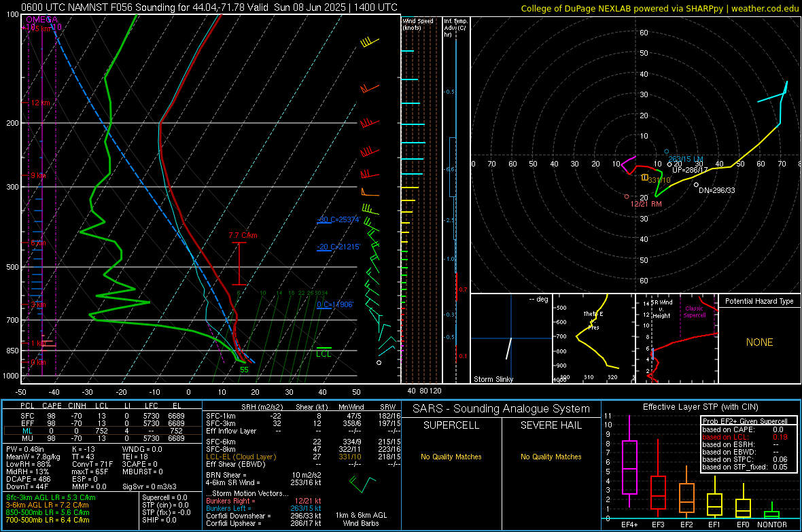Image resolution: width=802 pixels, height=532 pixels.
Task: Click the DN=296/33 label on hodograph
Action: tap(716, 190)
